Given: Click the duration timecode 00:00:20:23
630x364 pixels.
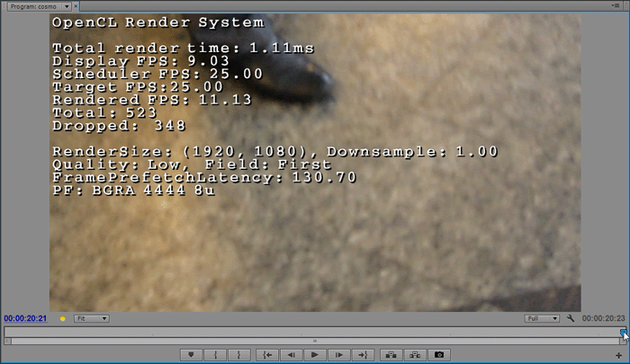Looking at the screenshot, I should pos(604,318).
